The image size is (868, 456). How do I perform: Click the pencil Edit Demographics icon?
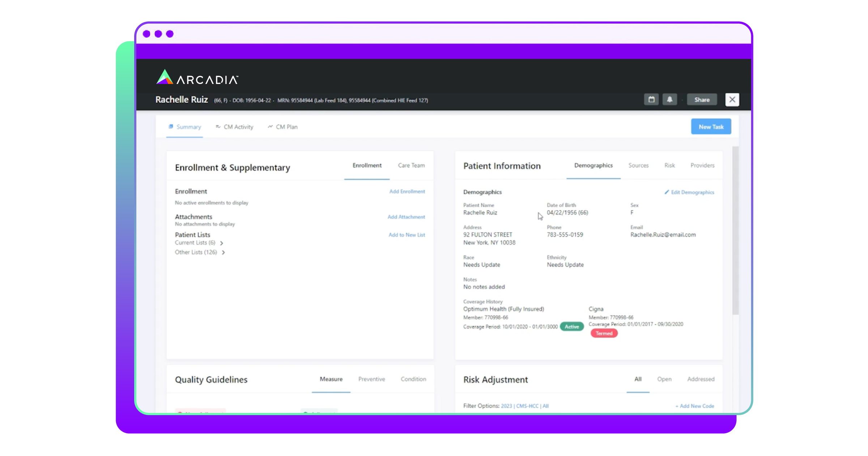[667, 192]
